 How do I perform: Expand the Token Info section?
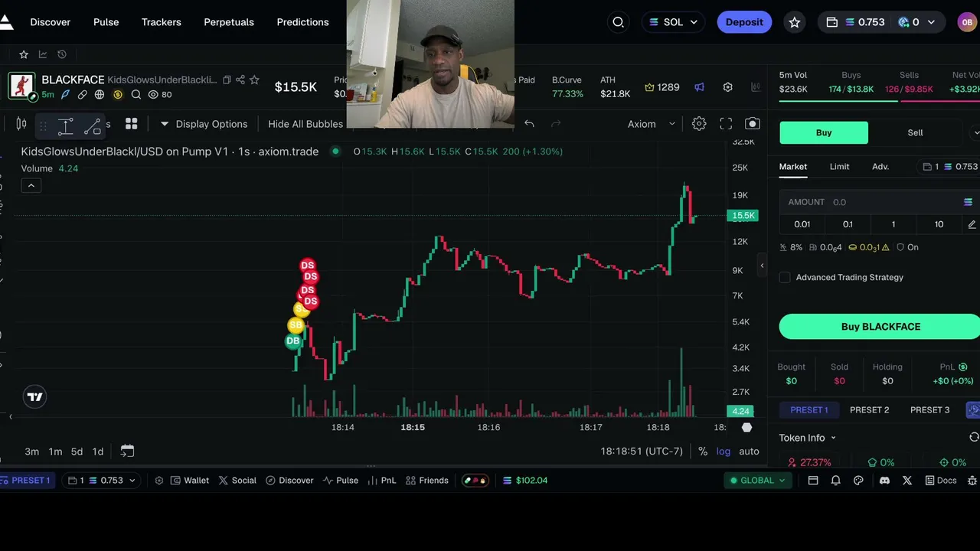pos(808,438)
